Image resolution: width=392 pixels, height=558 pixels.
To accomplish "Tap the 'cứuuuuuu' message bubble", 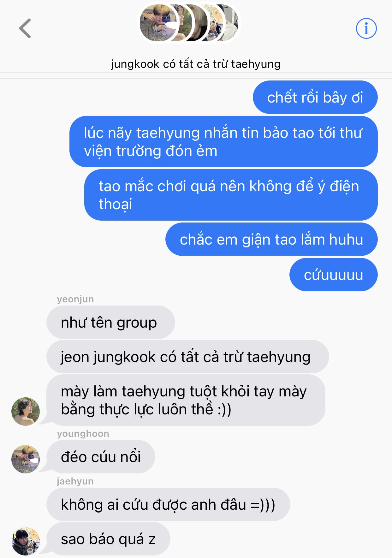I will (333, 275).
